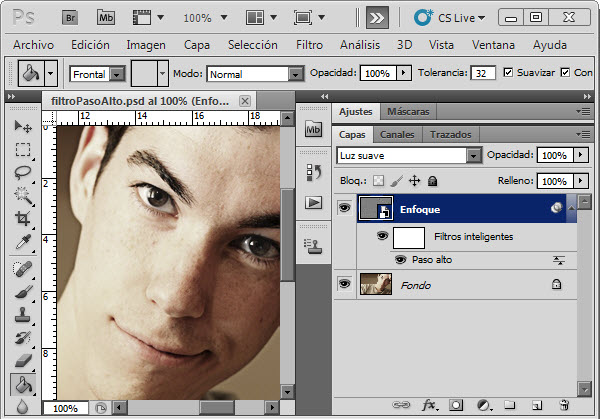Create a new layer group
This screenshot has height=419, width=600.
point(509,405)
